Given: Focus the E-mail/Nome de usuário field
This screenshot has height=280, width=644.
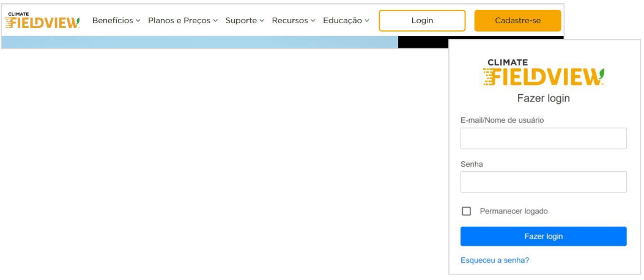Looking at the screenshot, I should point(543,138).
